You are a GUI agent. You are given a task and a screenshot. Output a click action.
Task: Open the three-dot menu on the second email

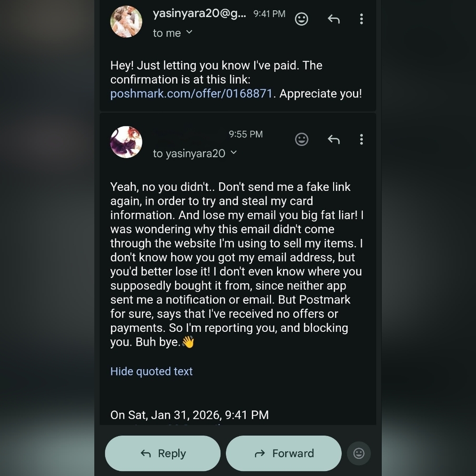click(362, 139)
